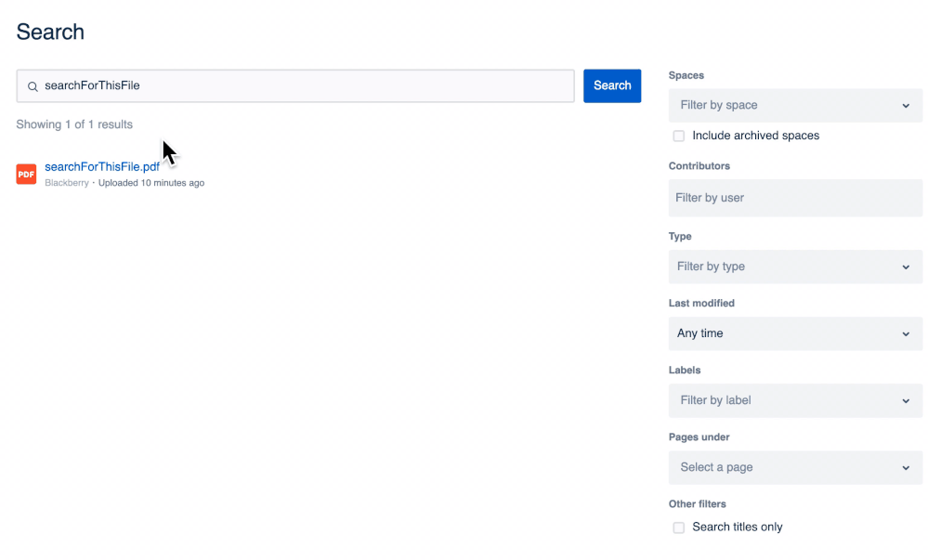Click the Spaces filter label
928x560 pixels.
pyautogui.click(x=686, y=75)
